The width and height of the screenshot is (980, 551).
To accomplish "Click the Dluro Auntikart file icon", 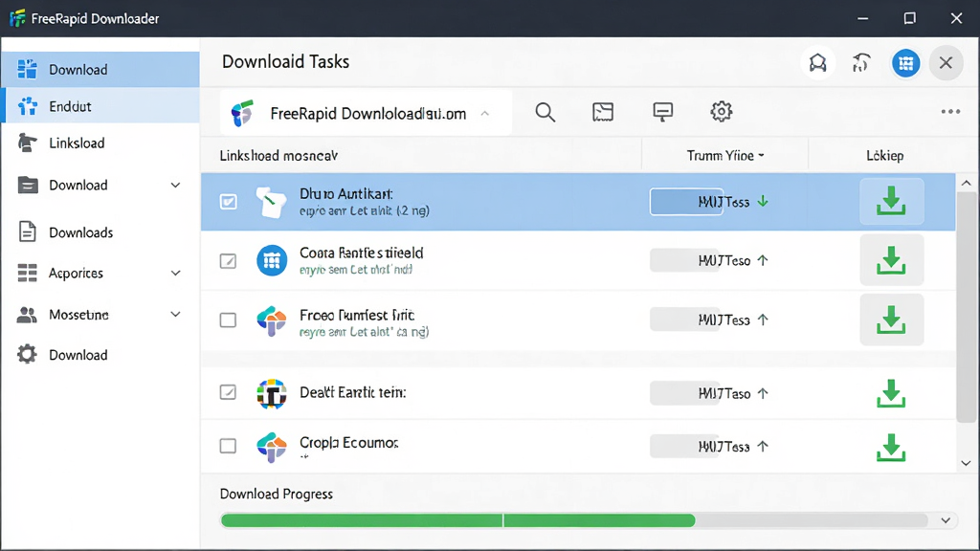I will [271, 202].
